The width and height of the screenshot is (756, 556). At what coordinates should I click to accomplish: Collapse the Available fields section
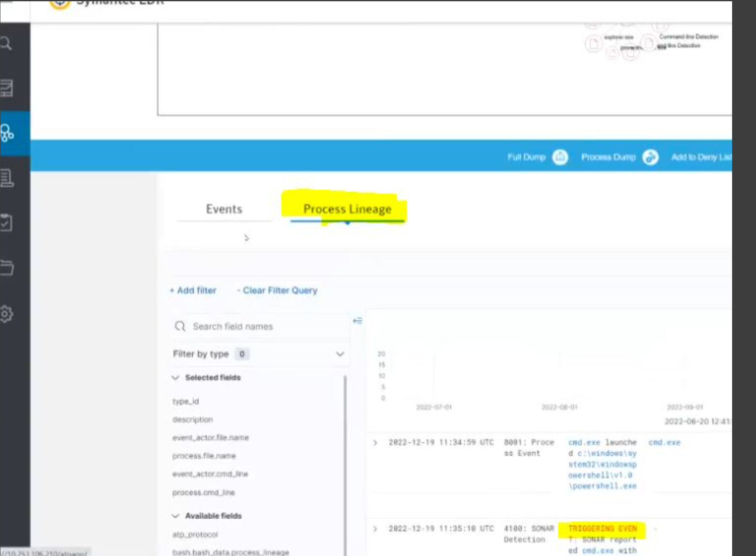coord(176,516)
